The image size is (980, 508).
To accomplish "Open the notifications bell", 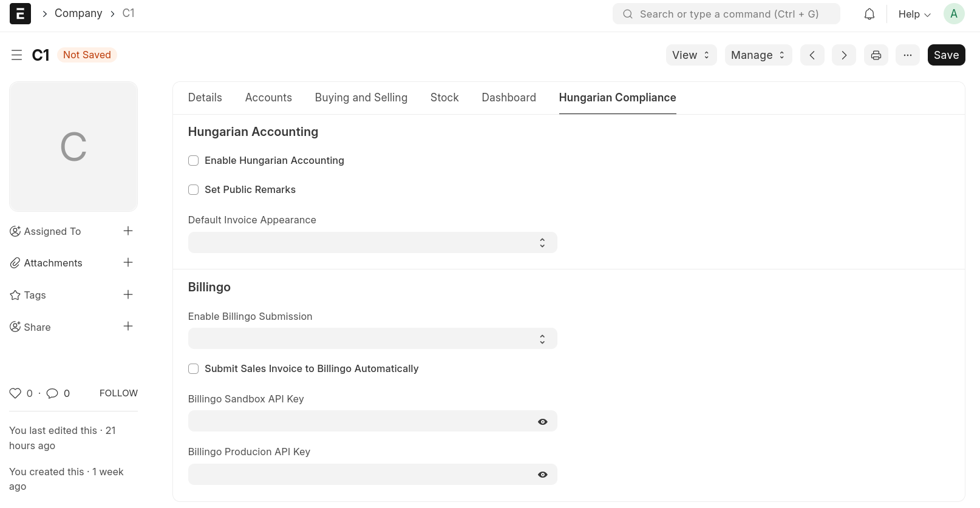I will click(x=869, y=14).
